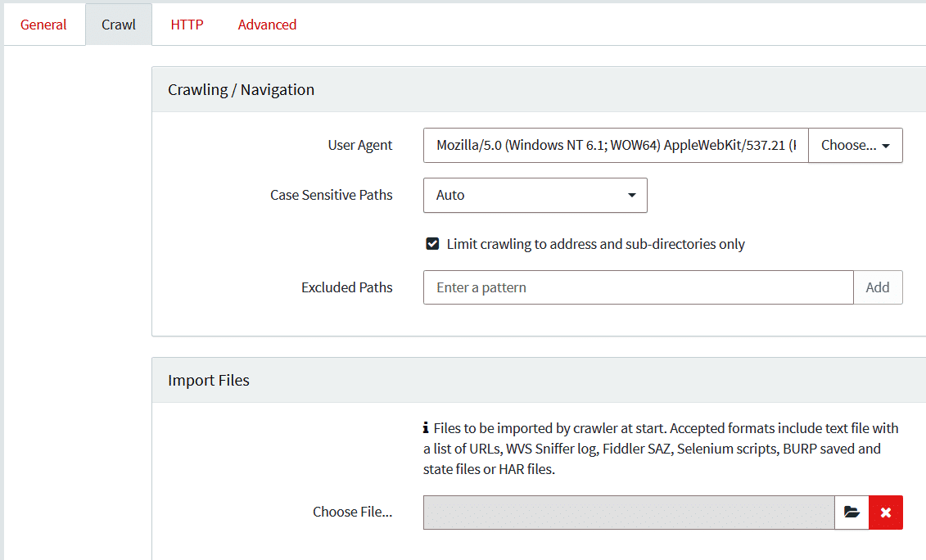Image resolution: width=926 pixels, height=560 pixels.
Task: Click the Import Files section header
Action: coord(209,381)
